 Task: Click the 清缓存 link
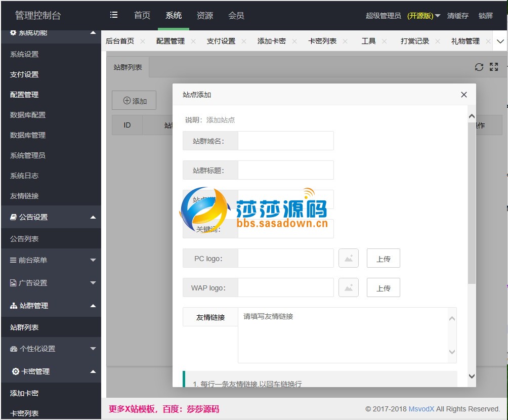[x=457, y=16]
